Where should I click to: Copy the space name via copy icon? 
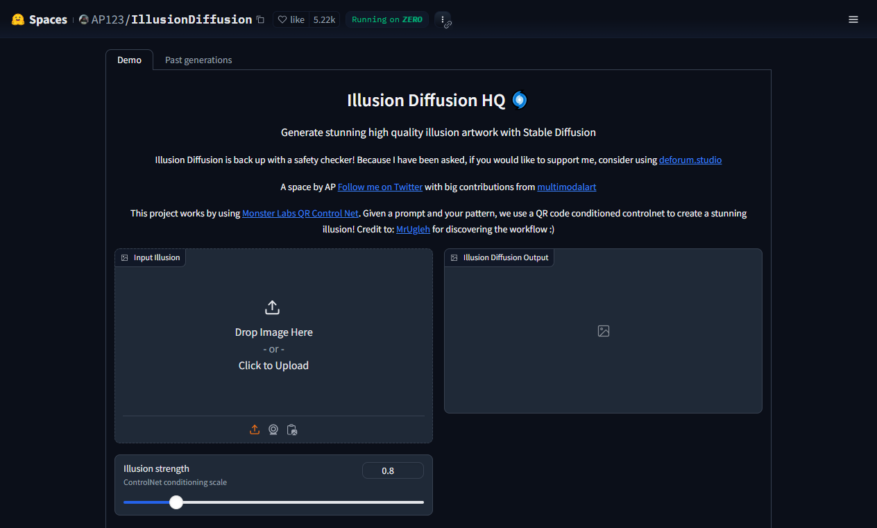click(x=261, y=20)
